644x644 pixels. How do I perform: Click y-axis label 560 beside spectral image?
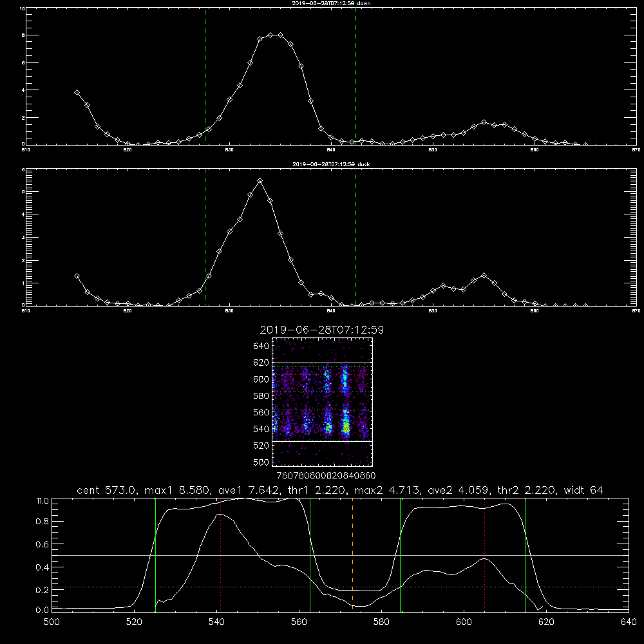pos(261,412)
